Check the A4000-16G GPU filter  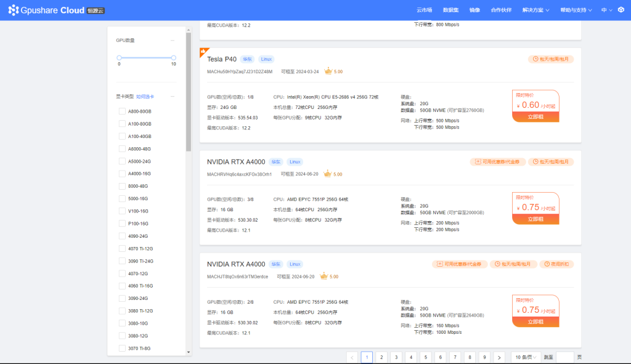[122, 174]
